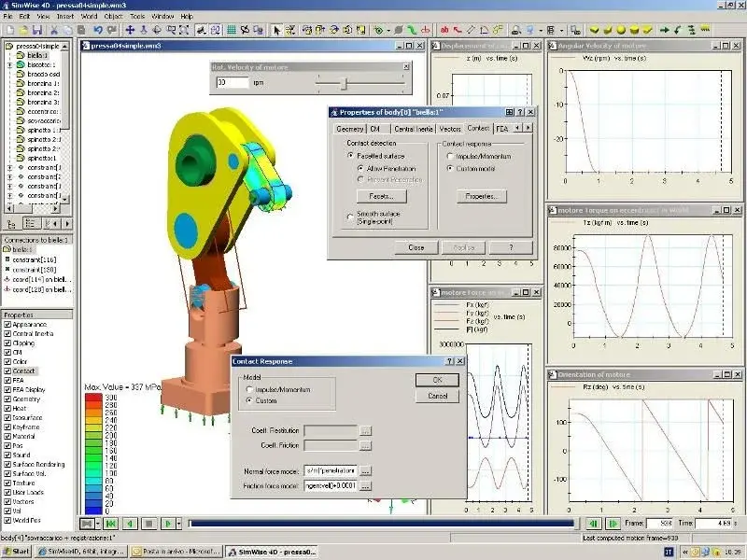Viewport: 747px width, 560px height.
Task: Click the Windows Start button
Action: coord(16,552)
